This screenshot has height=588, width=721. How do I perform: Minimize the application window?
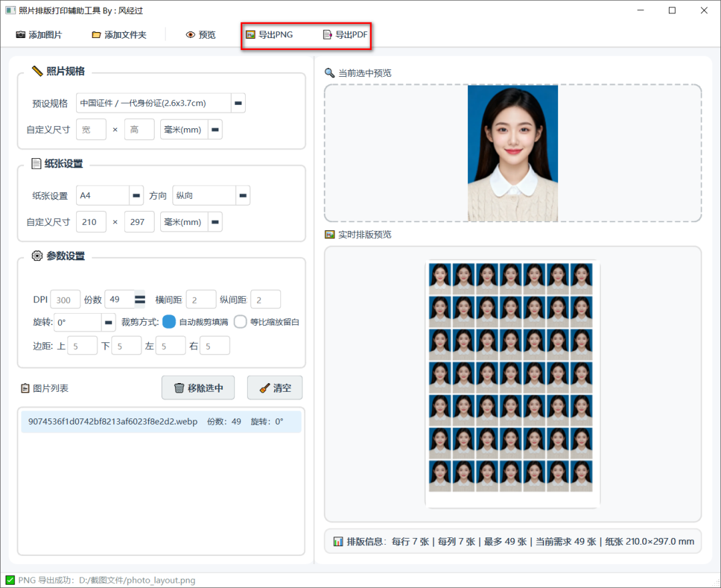[640, 10]
